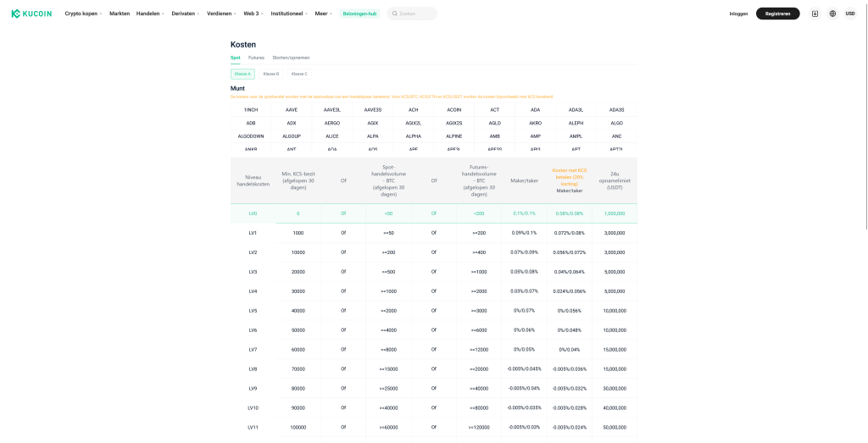Select the ADB coin
The height and width of the screenshot is (443, 868).
pos(251,123)
